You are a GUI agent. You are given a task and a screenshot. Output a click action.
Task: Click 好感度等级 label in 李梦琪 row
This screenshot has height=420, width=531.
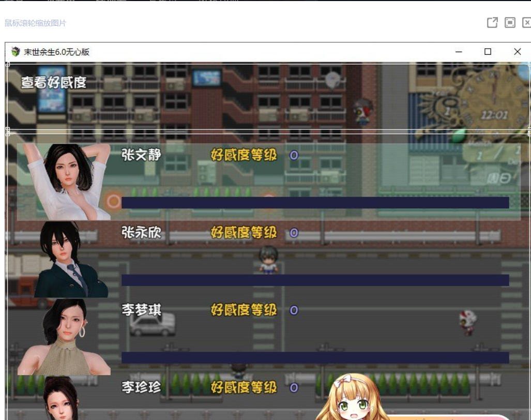pyautogui.click(x=244, y=310)
